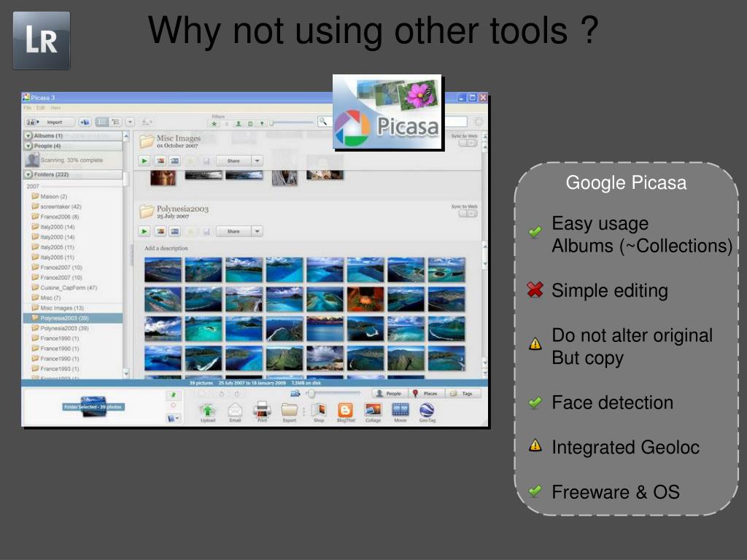This screenshot has width=747, height=560.
Task: Adjust the thumbnail size zoom slider
Action: tap(333, 393)
